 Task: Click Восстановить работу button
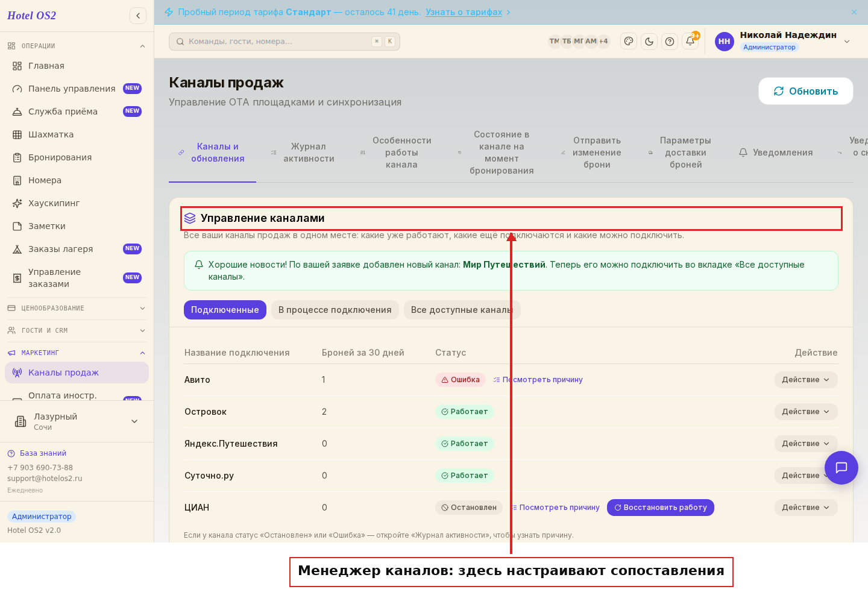coord(661,508)
